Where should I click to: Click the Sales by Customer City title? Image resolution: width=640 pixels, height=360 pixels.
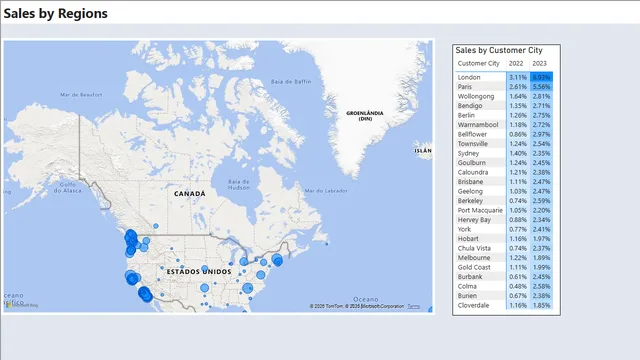[x=499, y=50]
